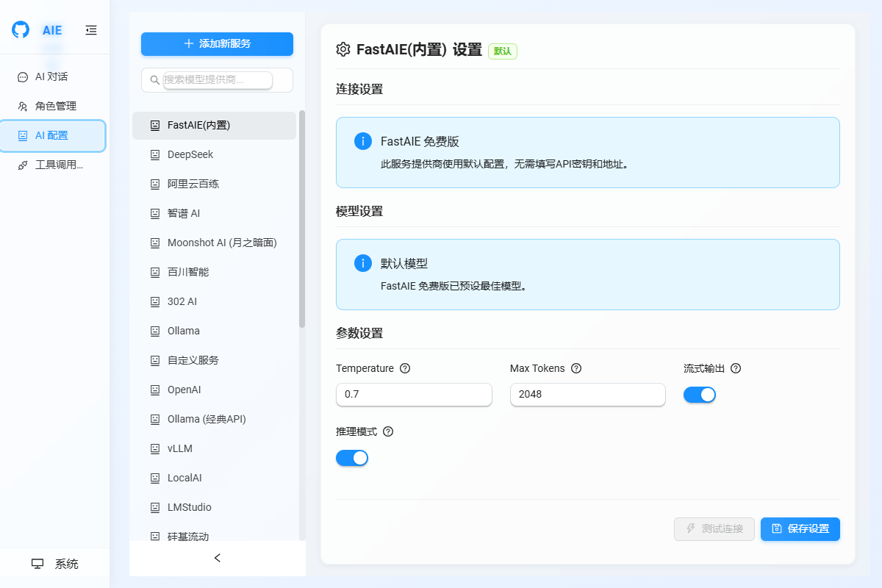The height and width of the screenshot is (588, 882).
Task: Click the 工具调用 plug icon
Action: [23, 165]
